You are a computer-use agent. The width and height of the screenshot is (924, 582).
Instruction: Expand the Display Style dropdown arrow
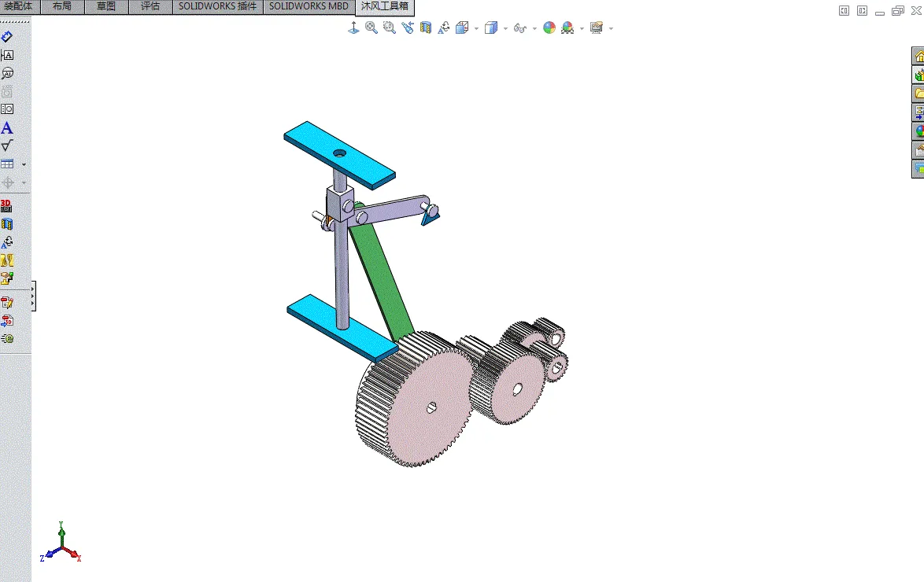pyautogui.click(x=505, y=28)
